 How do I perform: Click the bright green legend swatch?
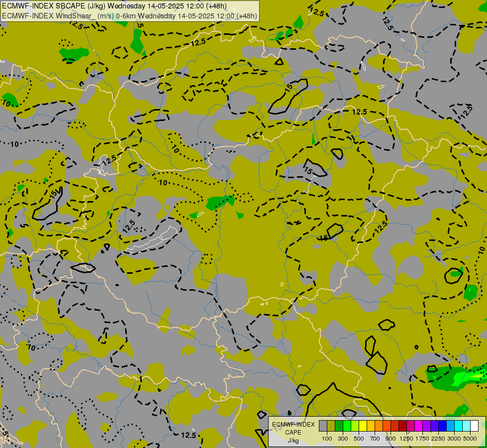pyautogui.click(x=347, y=426)
